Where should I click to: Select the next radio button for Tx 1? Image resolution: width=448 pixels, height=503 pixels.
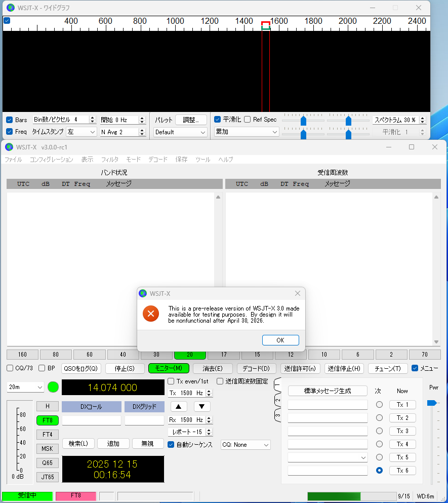pyautogui.click(x=379, y=405)
